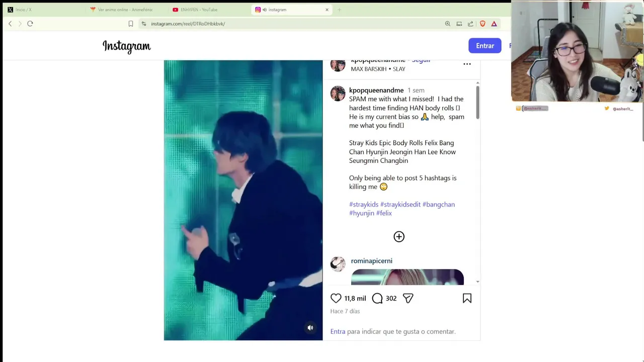Bookmark this page in address bar
The height and width of the screenshot is (362, 644).
(x=131, y=24)
